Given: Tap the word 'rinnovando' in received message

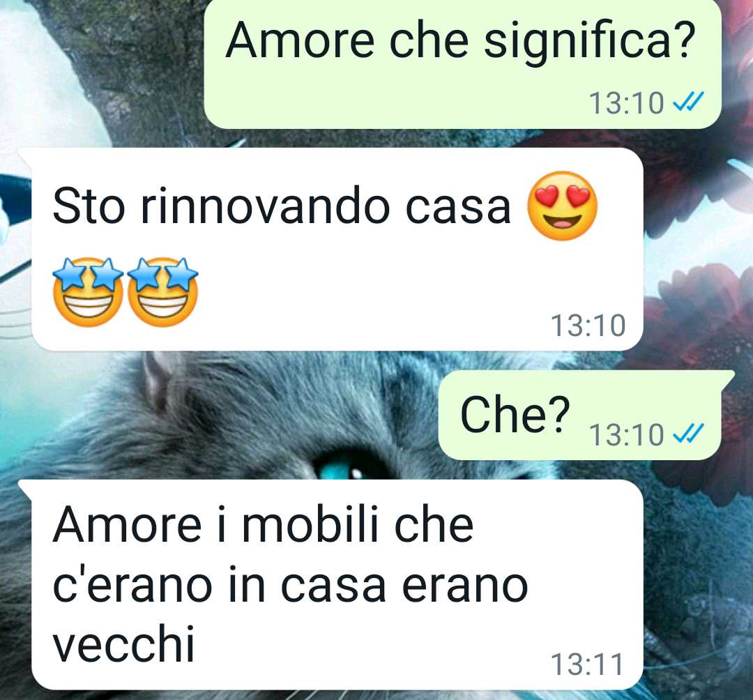Looking at the screenshot, I should (x=265, y=206).
